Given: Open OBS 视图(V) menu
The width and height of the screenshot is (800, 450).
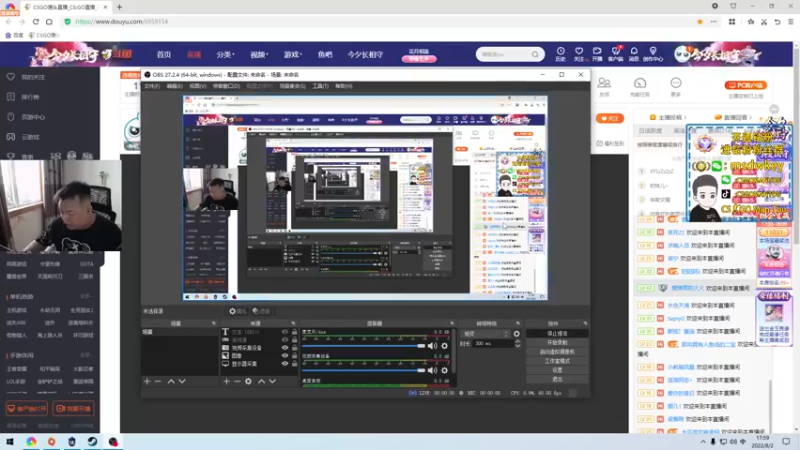Looking at the screenshot, I should pyautogui.click(x=198, y=86).
